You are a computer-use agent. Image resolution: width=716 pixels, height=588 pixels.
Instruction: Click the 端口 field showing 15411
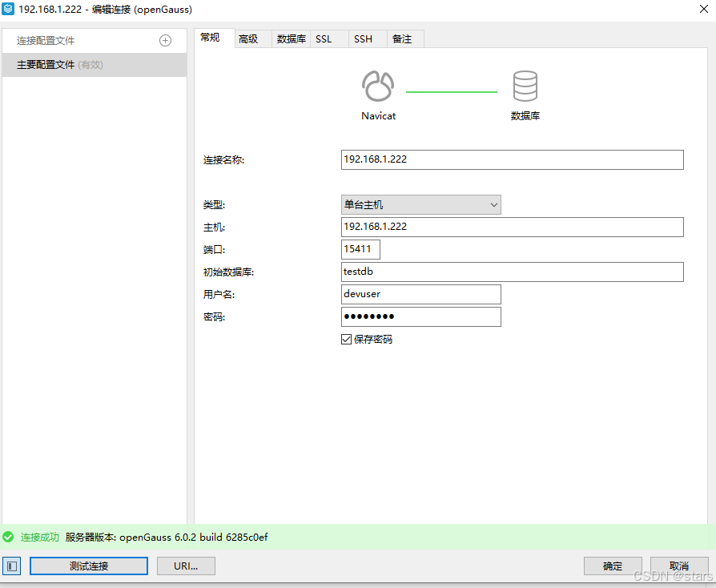[360, 249]
